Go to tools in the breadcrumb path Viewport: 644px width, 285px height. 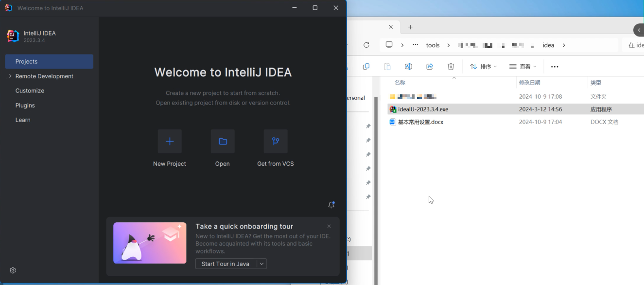(x=433, y=45)
